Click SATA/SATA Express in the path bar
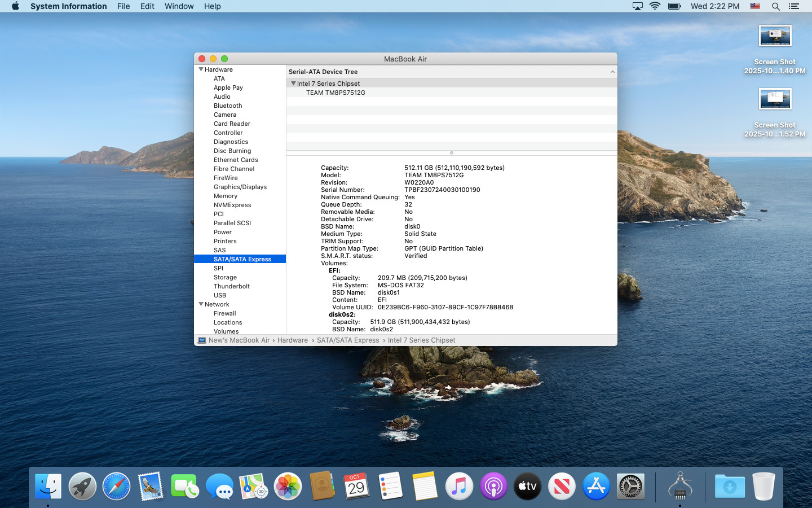 (x=348, y=340)
